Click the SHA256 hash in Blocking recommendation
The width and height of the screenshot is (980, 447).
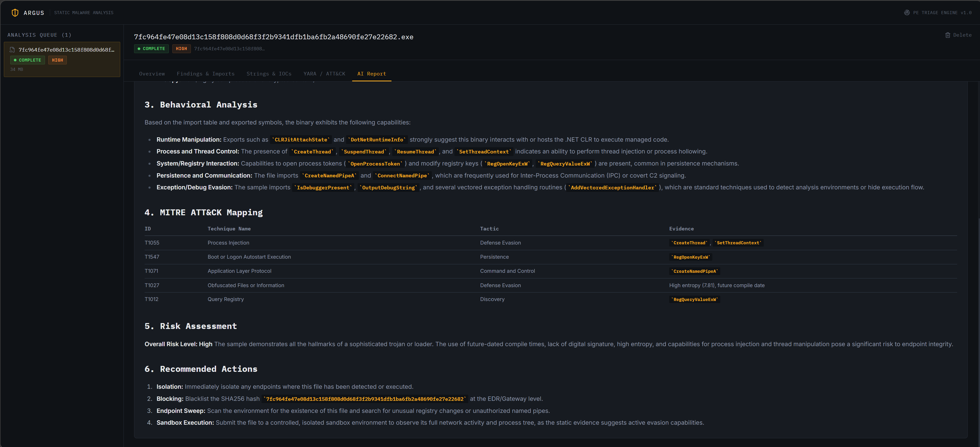[365, 399]
